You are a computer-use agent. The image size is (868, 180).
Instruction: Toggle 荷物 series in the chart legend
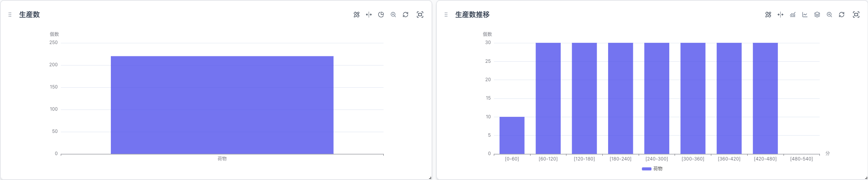[652, 169]
